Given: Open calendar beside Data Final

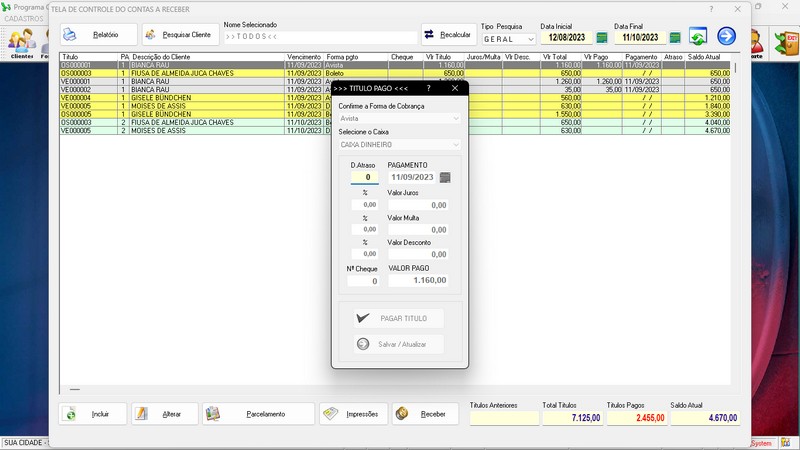Looking at the screenshot, I should click(x=675, y=38).
